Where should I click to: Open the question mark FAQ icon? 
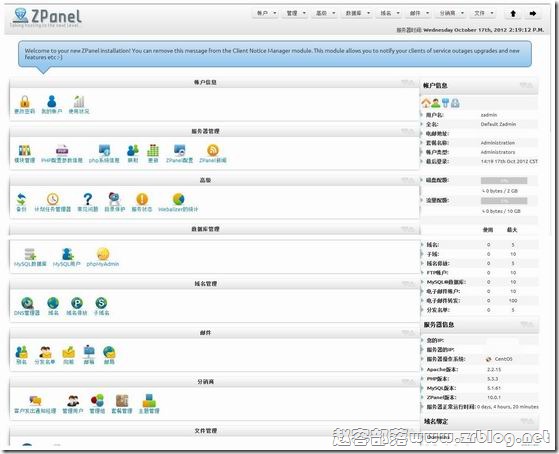[88, 199]
